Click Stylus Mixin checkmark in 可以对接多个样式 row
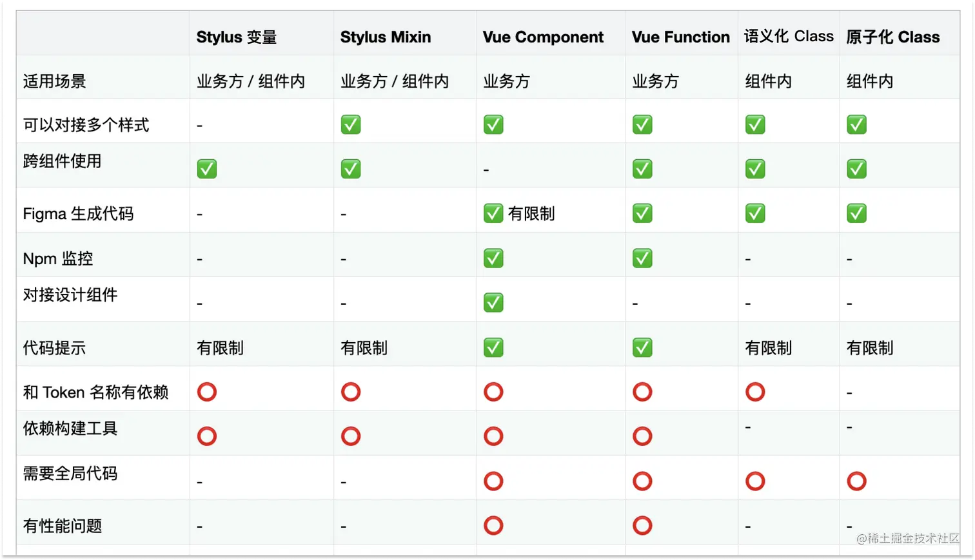 (351, 124)
